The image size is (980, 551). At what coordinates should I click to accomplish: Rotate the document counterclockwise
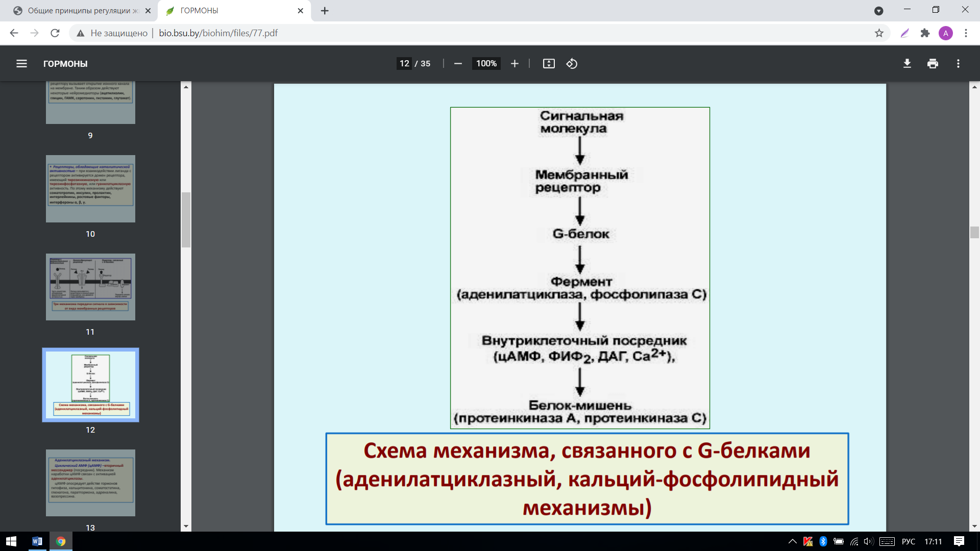coord(572,64)
